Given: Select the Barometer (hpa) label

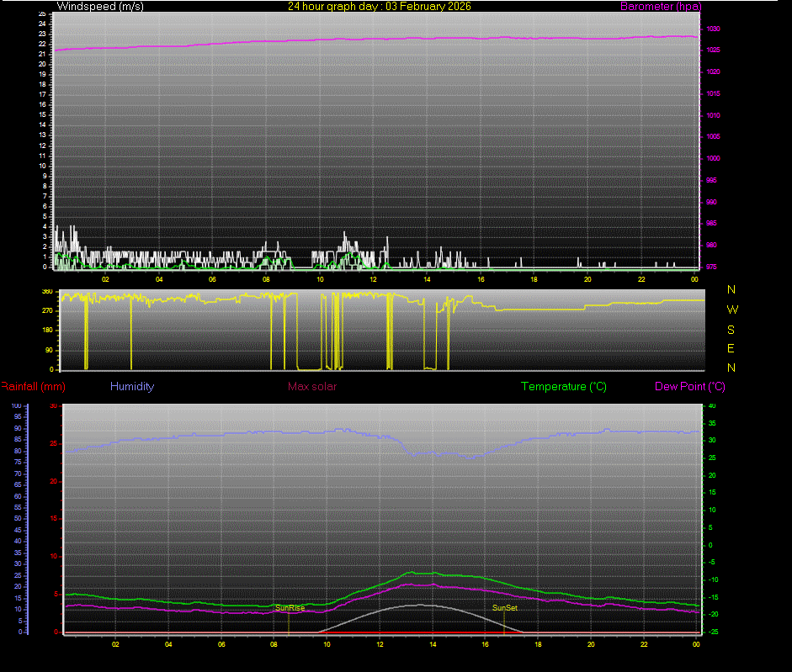Looking at the screenshot, I should point(672,6).
